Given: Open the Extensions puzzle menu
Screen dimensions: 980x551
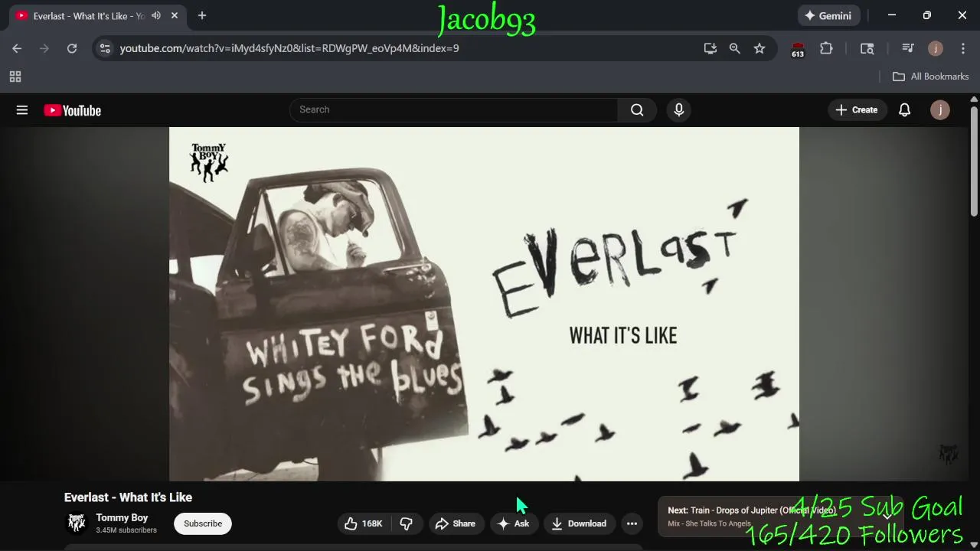Looking at the screenshot, I should (826, 48).
